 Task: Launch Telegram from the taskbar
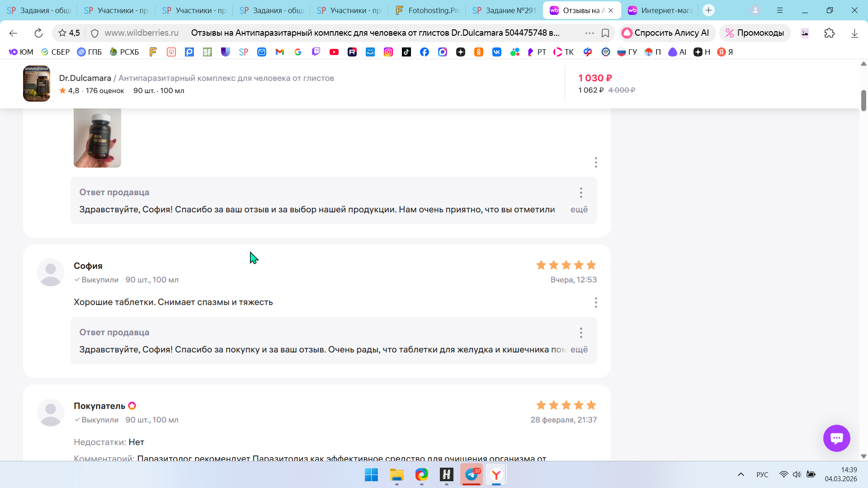[472, 474]
